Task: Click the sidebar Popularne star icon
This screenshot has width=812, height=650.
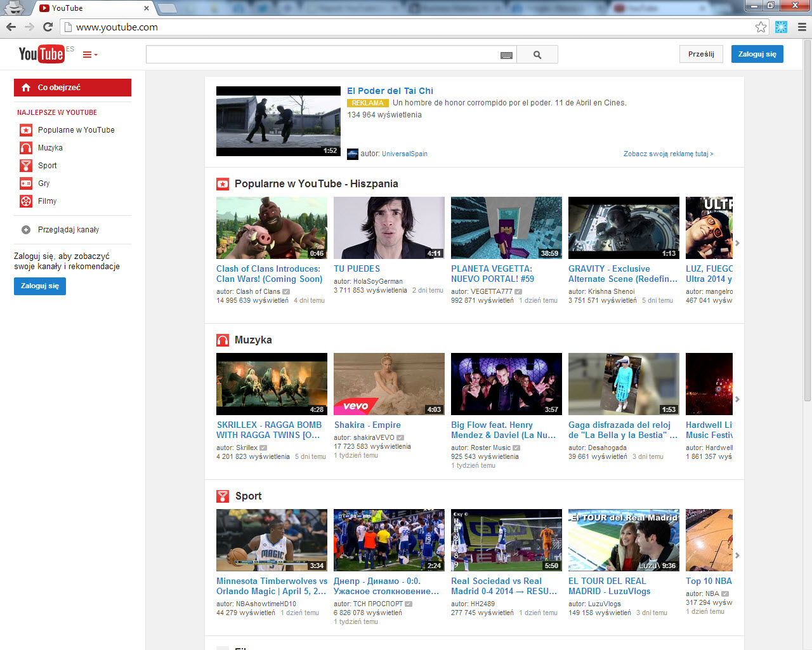Action: (26, 130)
